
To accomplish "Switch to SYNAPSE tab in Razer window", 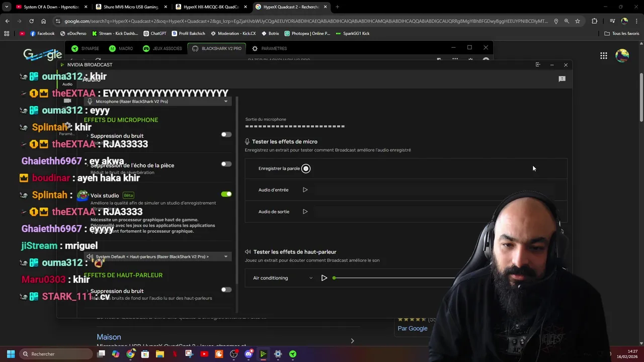I will click(85, 48).
